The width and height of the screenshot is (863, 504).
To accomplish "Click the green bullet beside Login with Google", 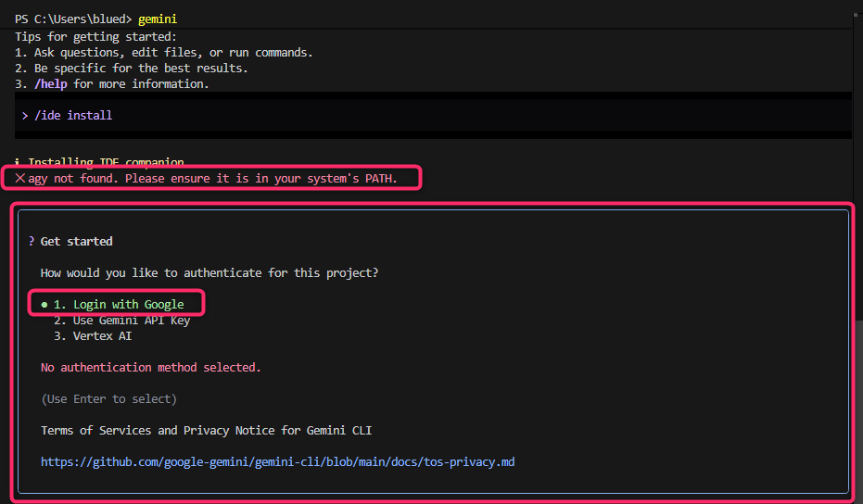I will point(44,304).
